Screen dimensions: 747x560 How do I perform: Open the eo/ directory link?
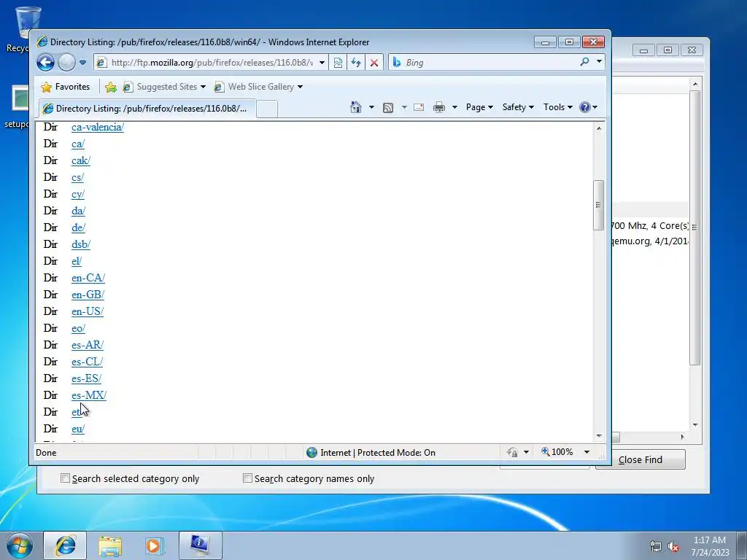[x=78, y=328]
